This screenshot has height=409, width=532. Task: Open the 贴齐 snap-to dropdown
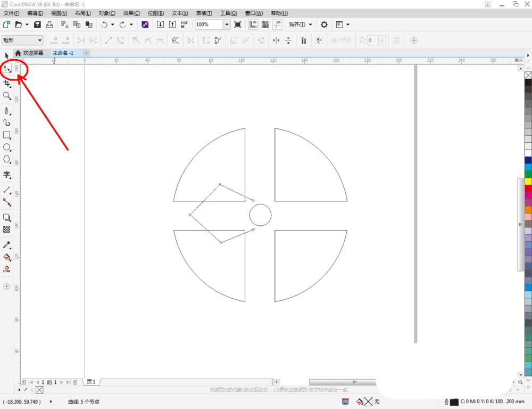(x=301, y=24)
